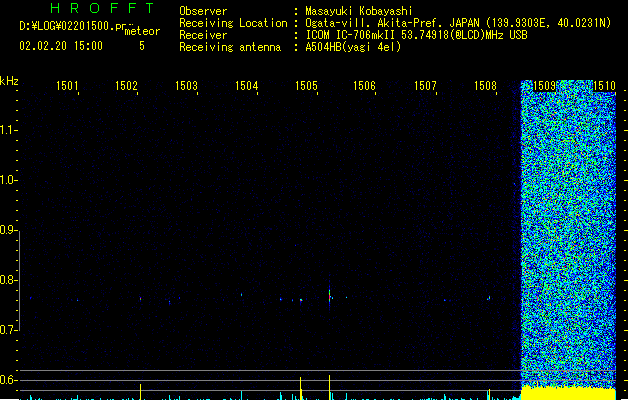629x400 pixels.
Task: Click the 0.7 kHz frequency tick label
Action: 7,330
